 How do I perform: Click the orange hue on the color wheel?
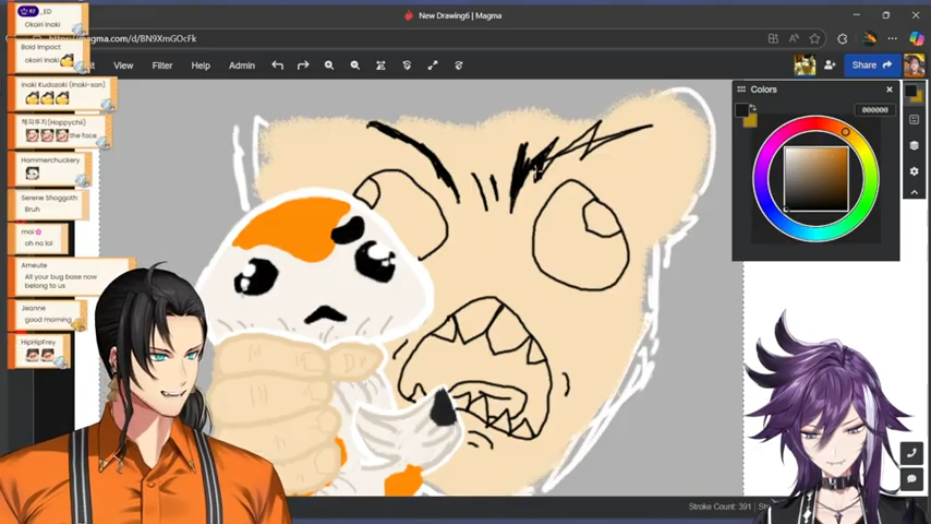point(845,132)
